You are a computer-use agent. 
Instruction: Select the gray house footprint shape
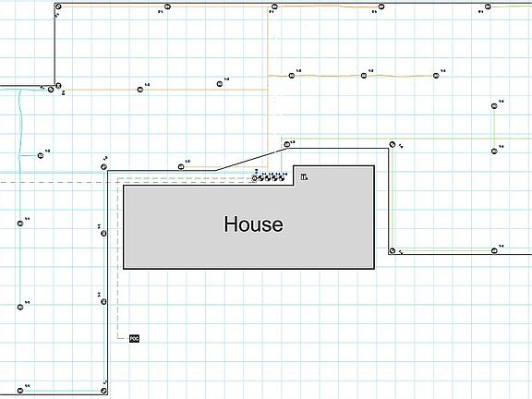(x=249, y=217)
